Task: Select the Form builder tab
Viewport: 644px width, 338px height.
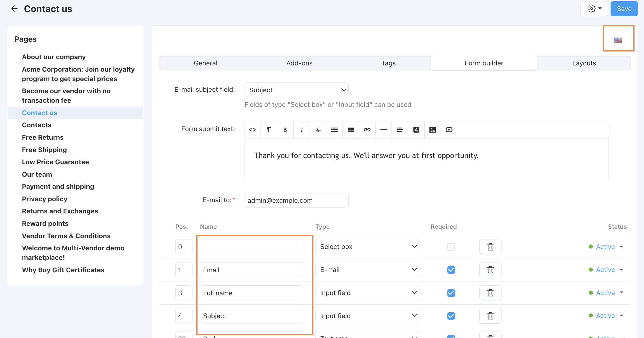Action: point(484,63)
